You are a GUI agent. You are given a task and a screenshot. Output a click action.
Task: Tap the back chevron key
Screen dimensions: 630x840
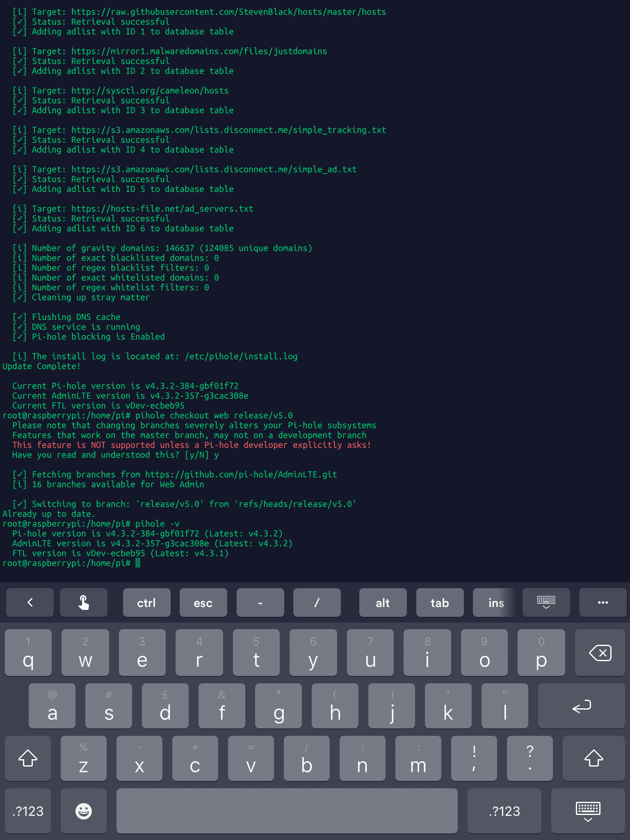30,603
